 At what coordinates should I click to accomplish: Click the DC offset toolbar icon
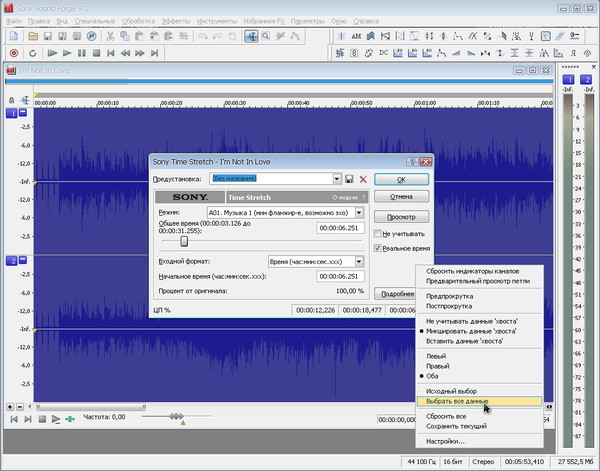point(383,53)
